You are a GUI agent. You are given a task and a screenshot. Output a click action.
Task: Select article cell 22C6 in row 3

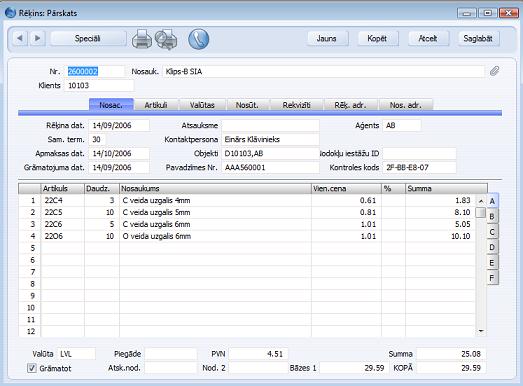63,225
